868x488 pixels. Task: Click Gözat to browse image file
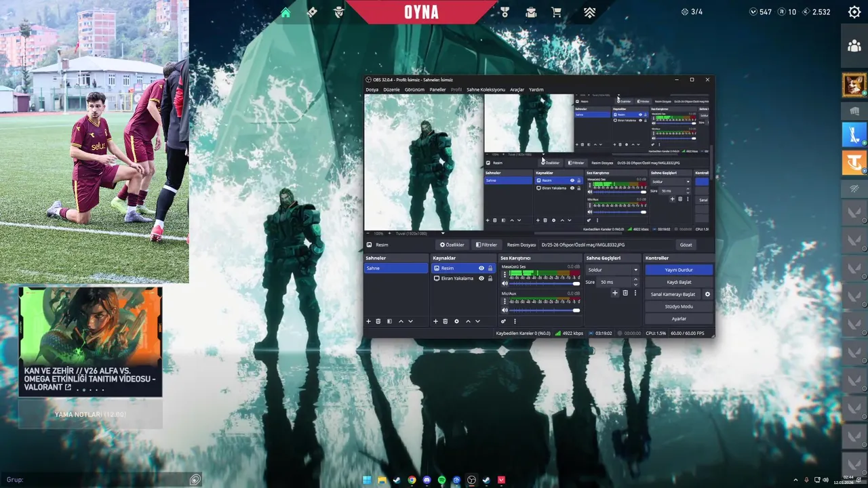(686, 245)
